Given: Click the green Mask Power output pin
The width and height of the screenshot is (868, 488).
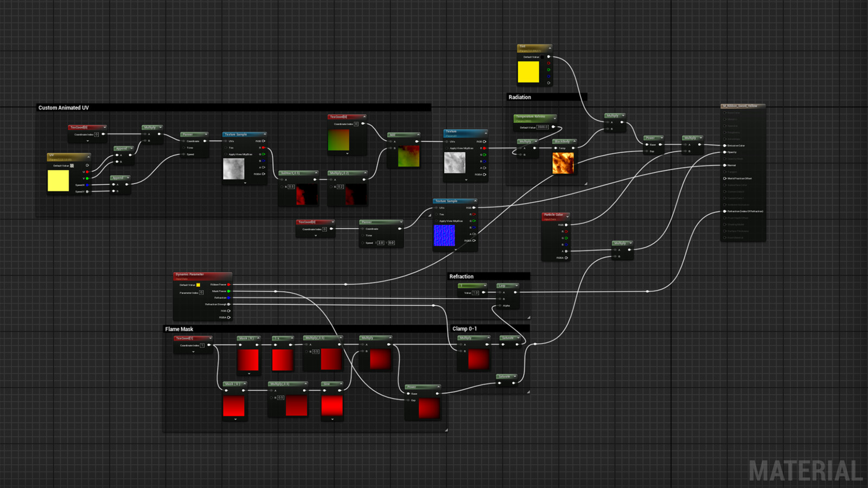Looking at the screenshot, I should (x=229, y=291).
